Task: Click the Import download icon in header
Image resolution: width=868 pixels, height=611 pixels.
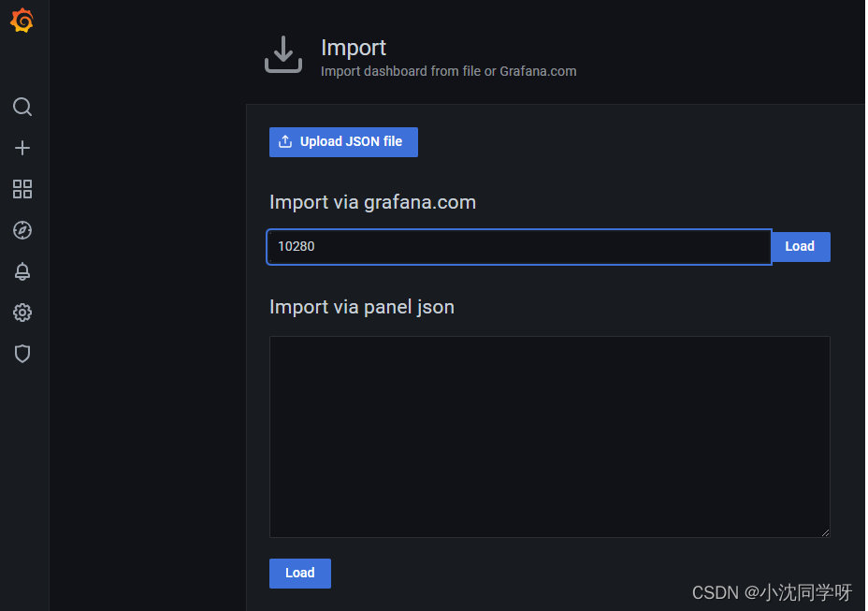Action: [x=283, y=54]
